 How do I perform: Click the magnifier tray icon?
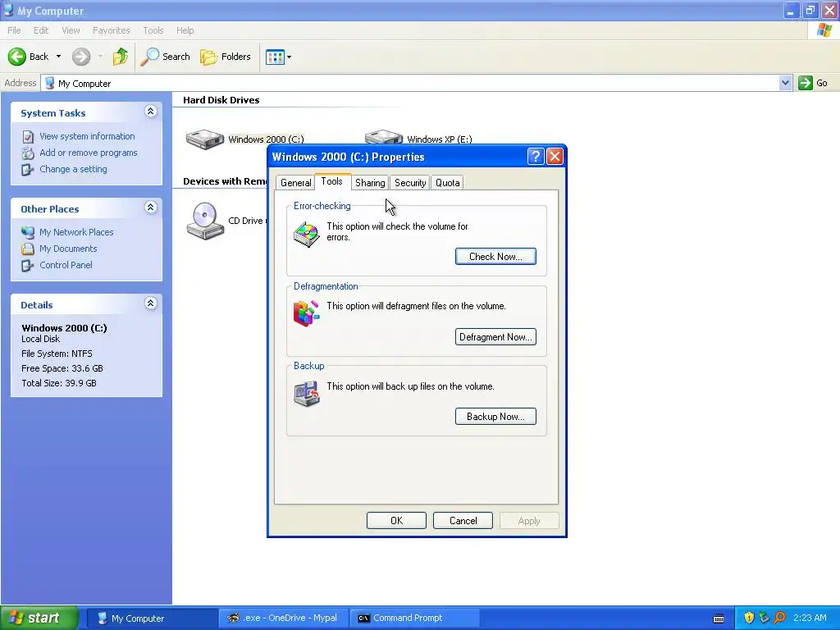pyautogui.click(x=779, y=618)
